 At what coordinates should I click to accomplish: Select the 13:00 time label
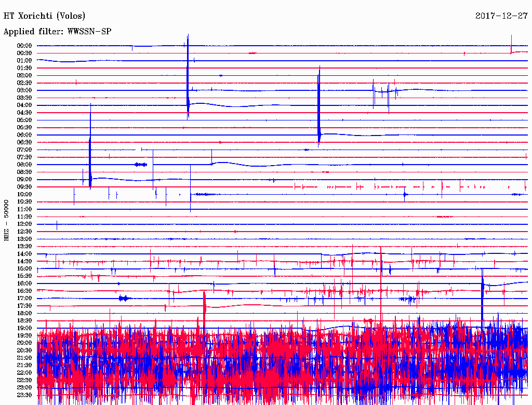click(x=24, y=239)
